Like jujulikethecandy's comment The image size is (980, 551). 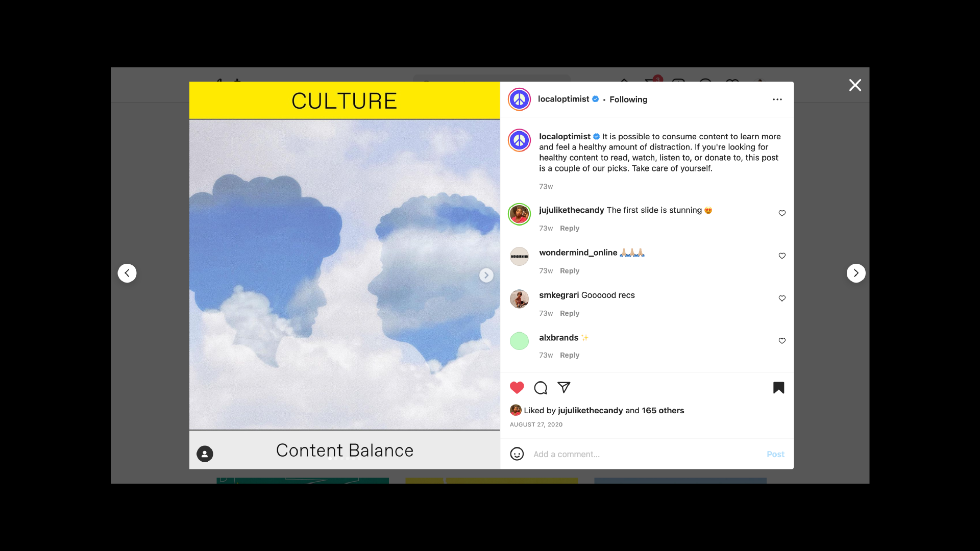(x=782, y=213)
